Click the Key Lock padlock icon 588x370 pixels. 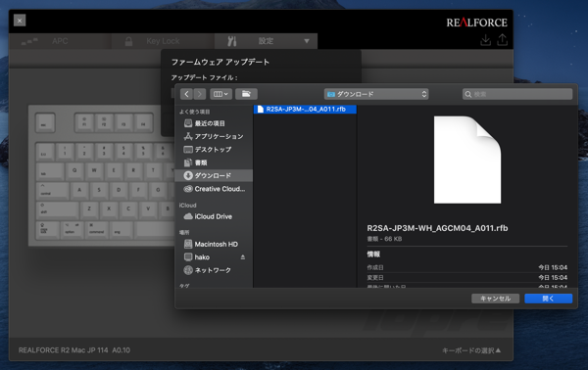(128, 41)
